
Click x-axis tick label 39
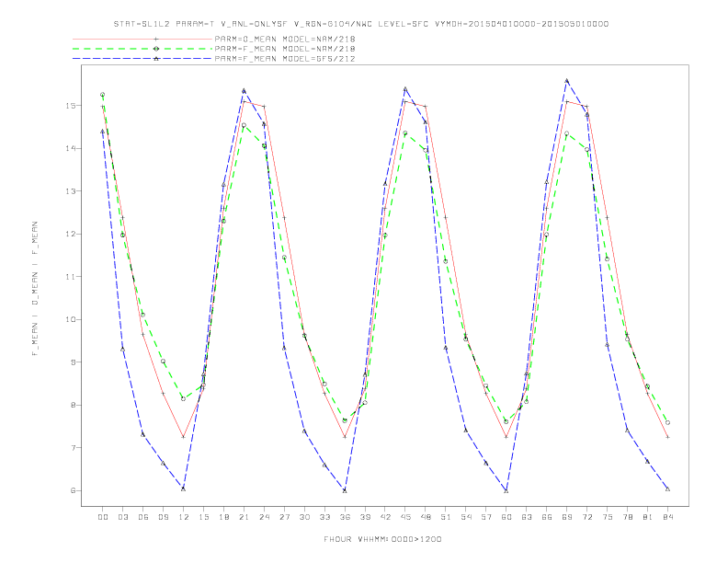[365, 517]
